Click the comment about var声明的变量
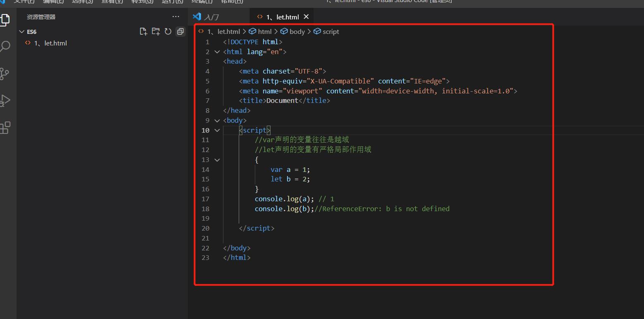This screenshot has height=319, width=644. pyautogui.click(x=302, y=140)
